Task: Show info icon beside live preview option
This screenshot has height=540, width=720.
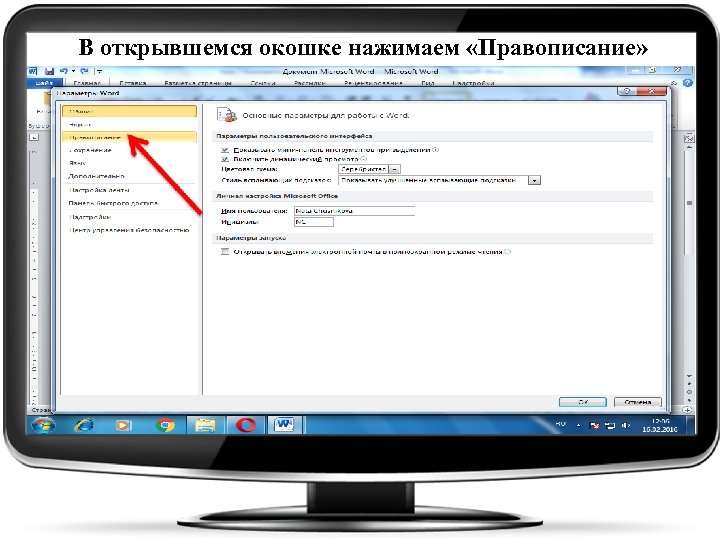Action: click(364, 159)
